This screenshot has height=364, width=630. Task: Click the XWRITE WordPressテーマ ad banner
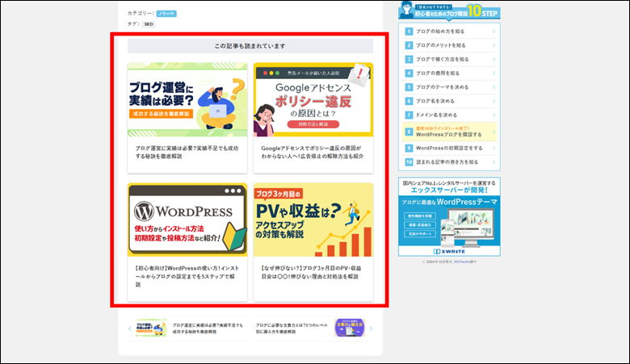(449, 217)
